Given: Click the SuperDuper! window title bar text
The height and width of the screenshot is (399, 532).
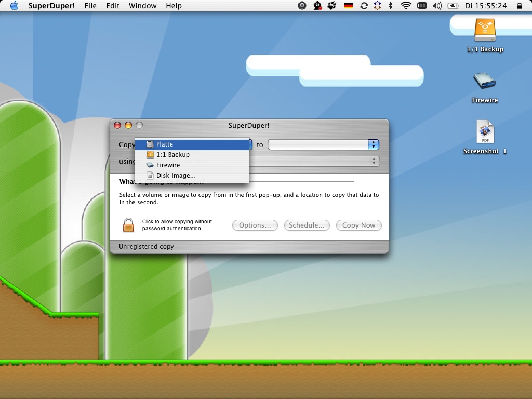Looking at the screenshot, I should click(x=249, y=126).
